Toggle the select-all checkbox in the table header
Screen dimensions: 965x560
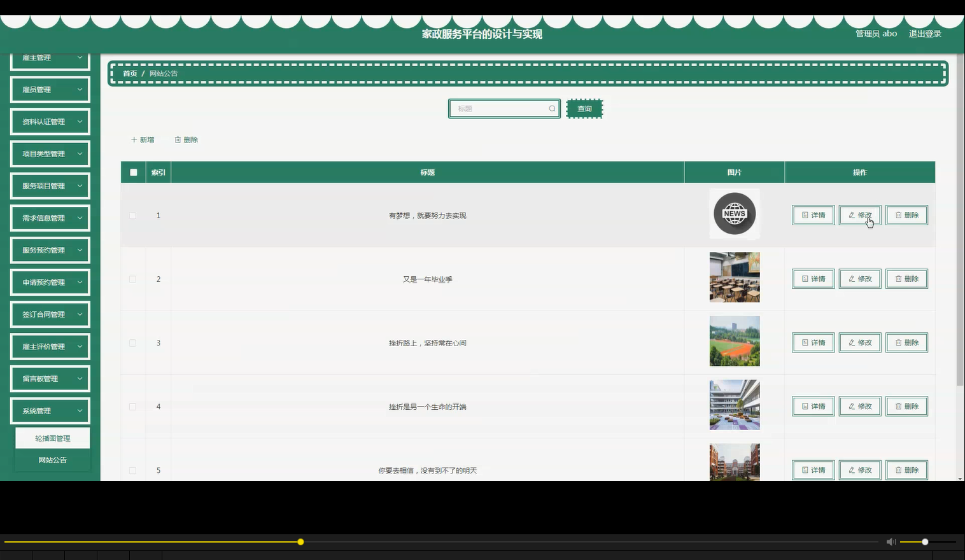click(x=133, y=172)
